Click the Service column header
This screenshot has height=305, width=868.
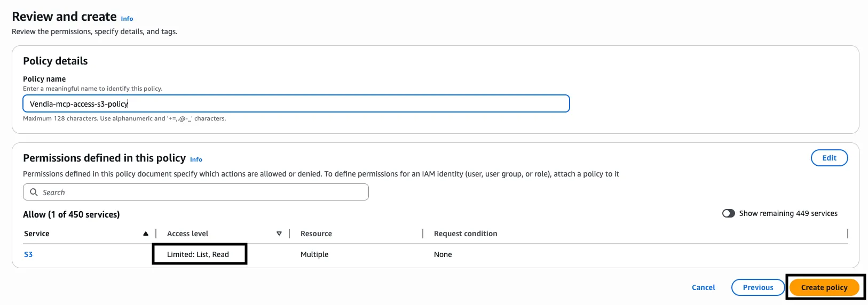37,234
